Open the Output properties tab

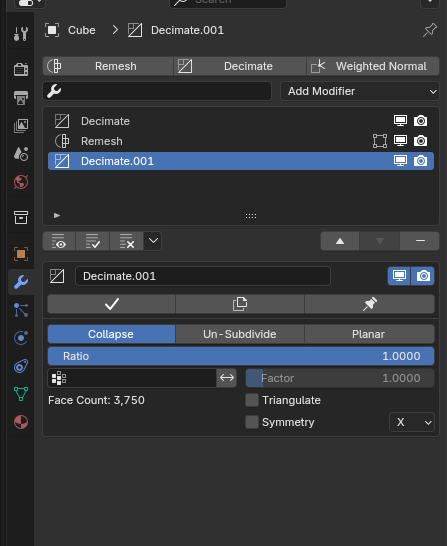click(x=21, y=98)
